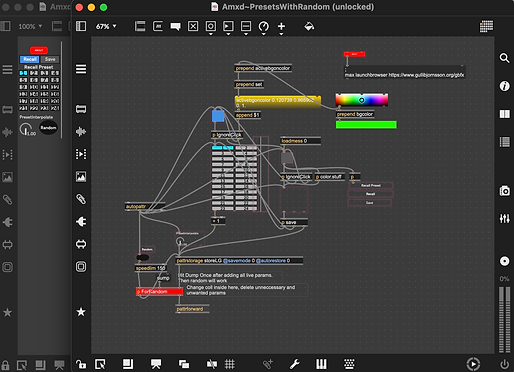The width and height of the screenshot is (514, 372).
Task: Open the computer keyboard icon in bottom toolbar
Action: 349,364
